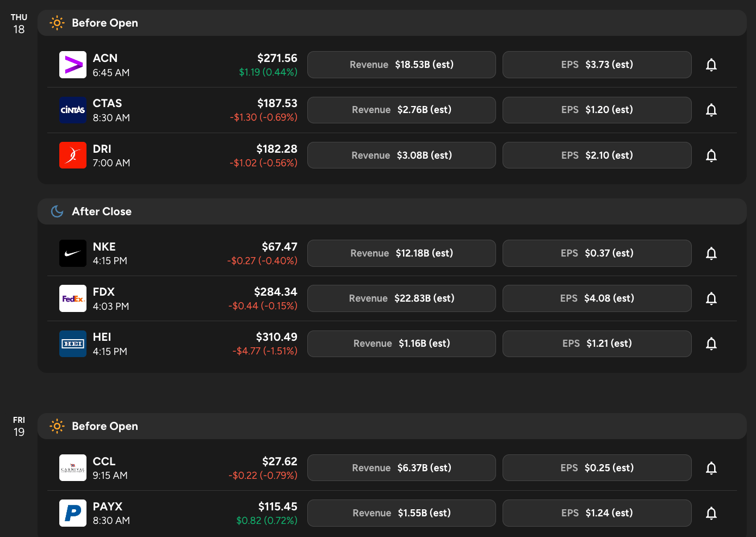
Task: Open PAYX revenue estimate $1.55B
Action: (x=401, y=513)
